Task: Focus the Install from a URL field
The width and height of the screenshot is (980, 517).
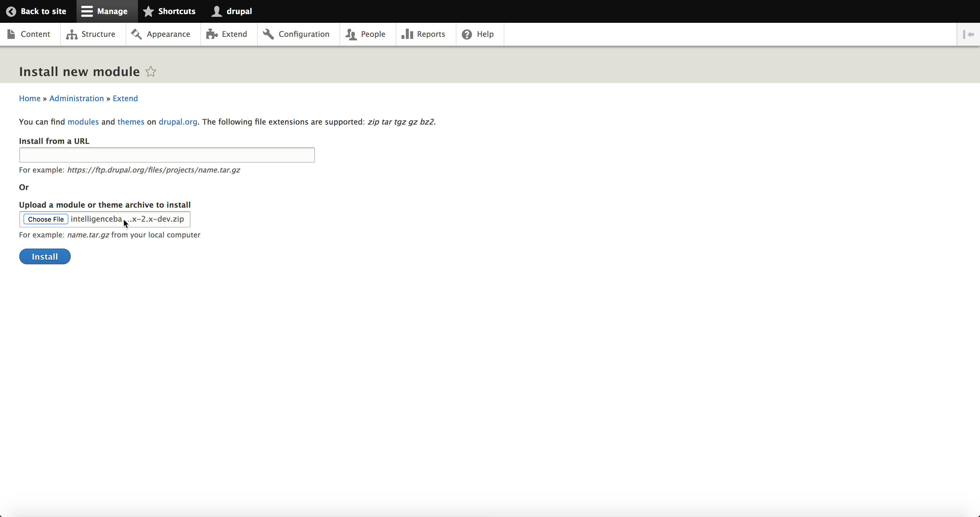Action: tap(167, 155)
